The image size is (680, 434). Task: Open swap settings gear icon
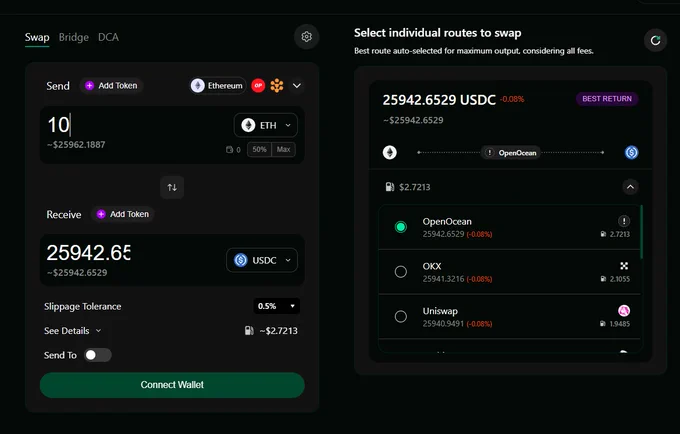[x=307, y=37]
